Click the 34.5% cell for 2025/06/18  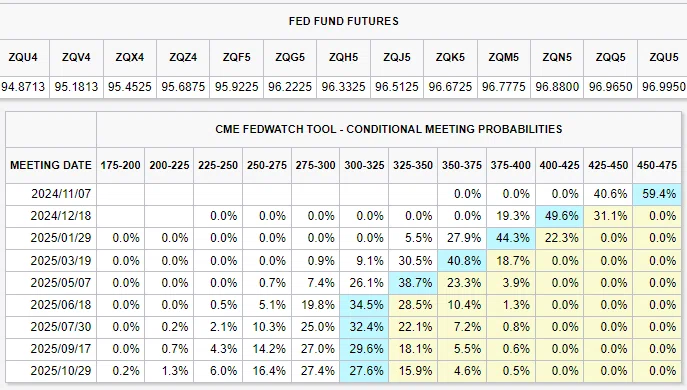[366, 305]
